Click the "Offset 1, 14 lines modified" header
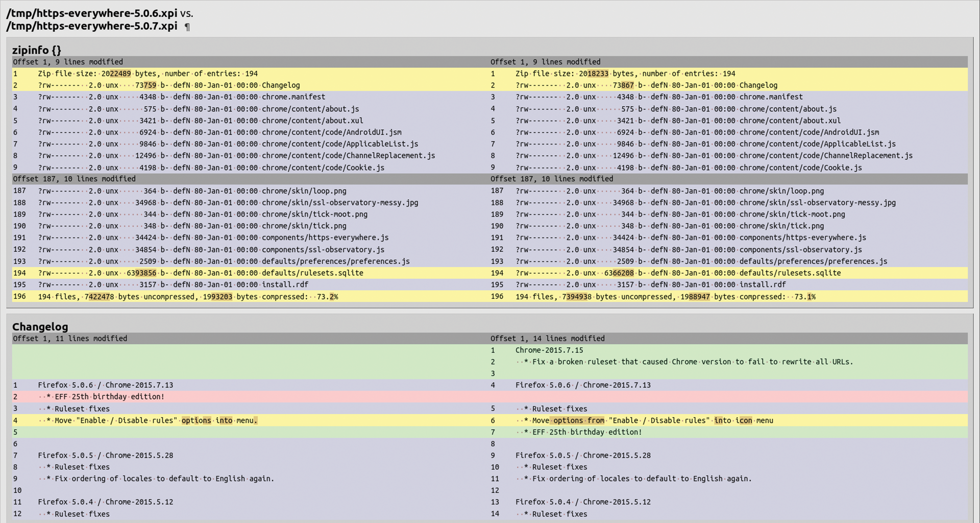Viewport: 980px width, 523px height. (x=547, y=339)
